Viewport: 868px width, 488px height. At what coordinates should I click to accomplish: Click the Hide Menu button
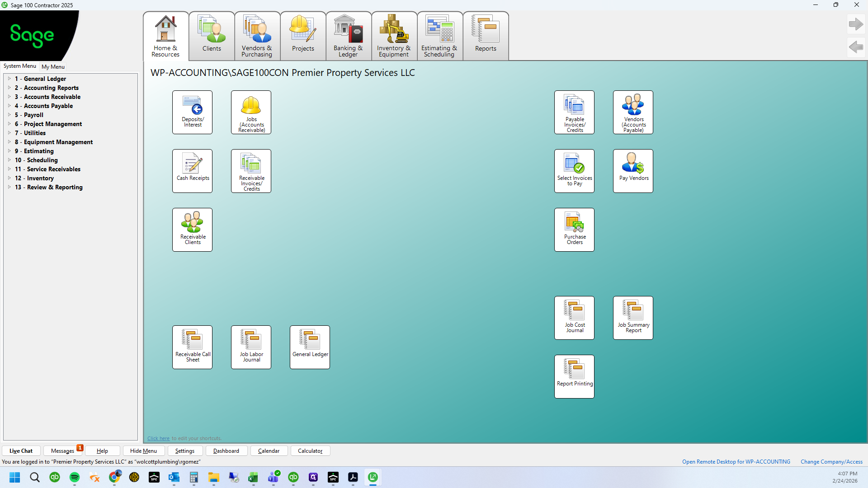143,451
